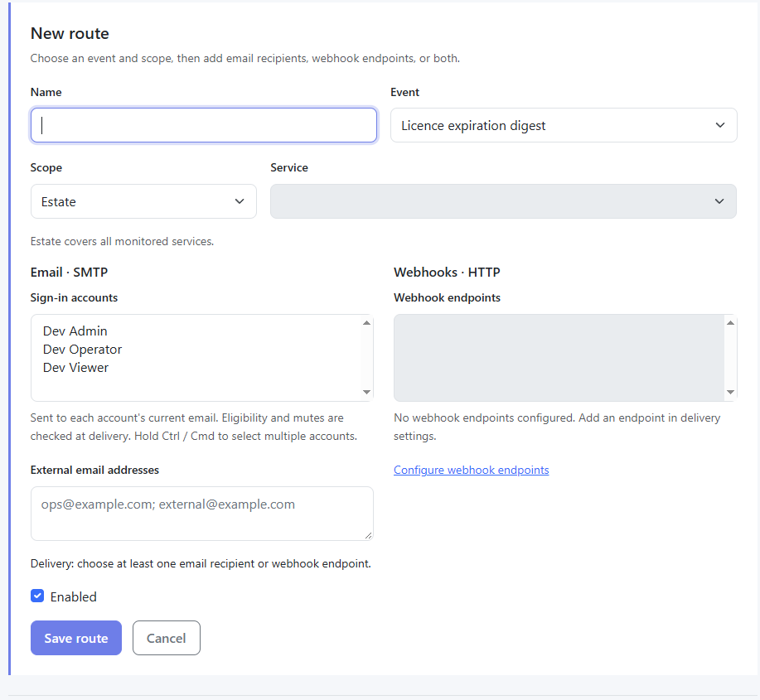The height and width of the screenshot is (700, 760).
Task: Click the Cancel button
Action: click(167, 638)
